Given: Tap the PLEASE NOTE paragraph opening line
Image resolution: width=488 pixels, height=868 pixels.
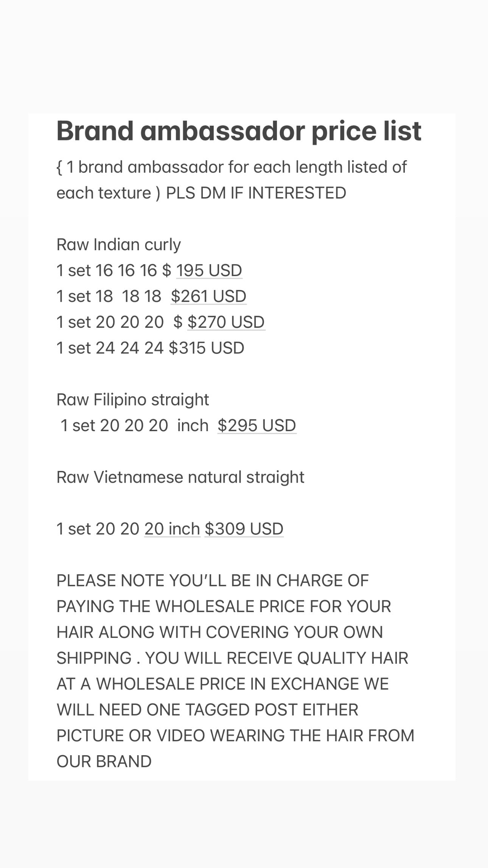Looking at the screenshot, I should pyautogui.click(x=212, y=581).
